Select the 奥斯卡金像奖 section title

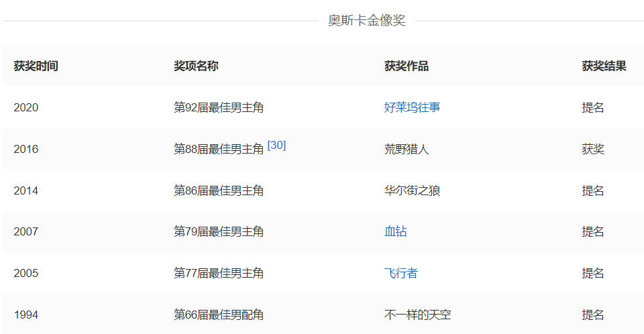[367, 20]
